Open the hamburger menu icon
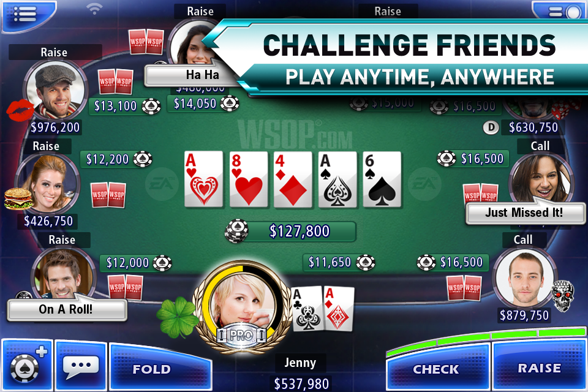Image resolution: width=588 pixels, height=392 pixels. 26,14
